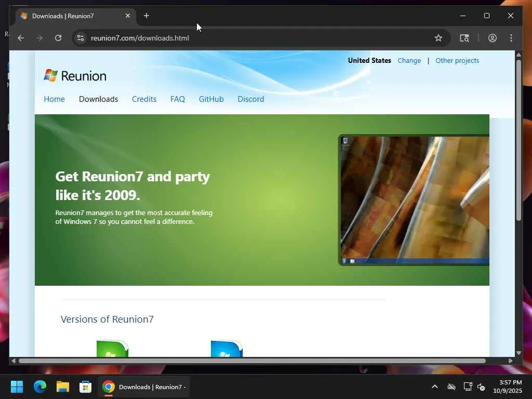
Task: Click the horizontal scrollbar thumb
Action: (252, 361)
